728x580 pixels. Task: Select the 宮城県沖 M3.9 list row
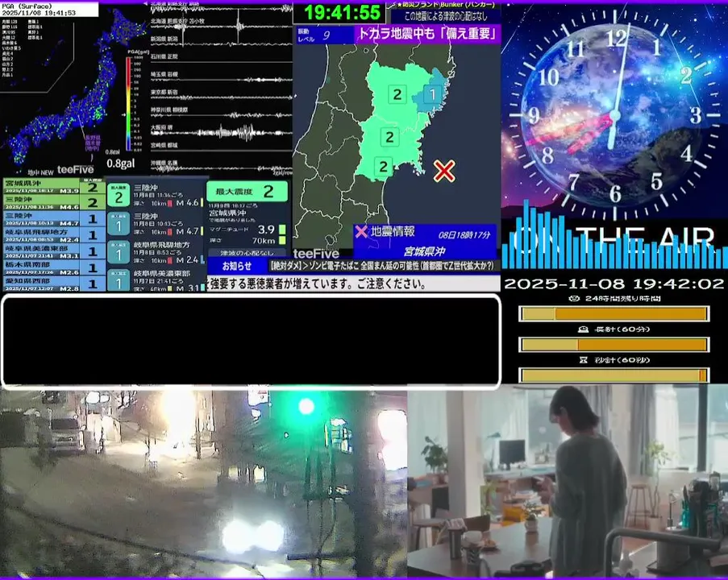pyautogui.click(x=54, y=187)
